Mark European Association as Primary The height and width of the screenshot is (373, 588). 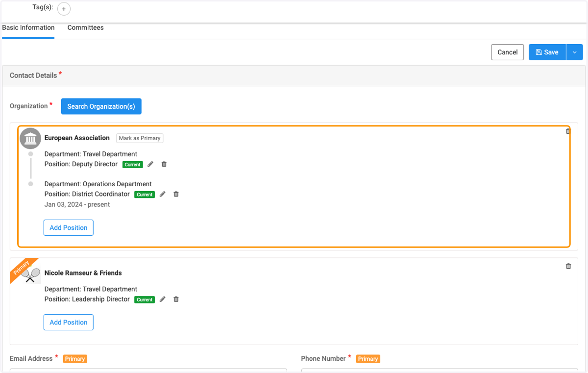coord(140,138)
